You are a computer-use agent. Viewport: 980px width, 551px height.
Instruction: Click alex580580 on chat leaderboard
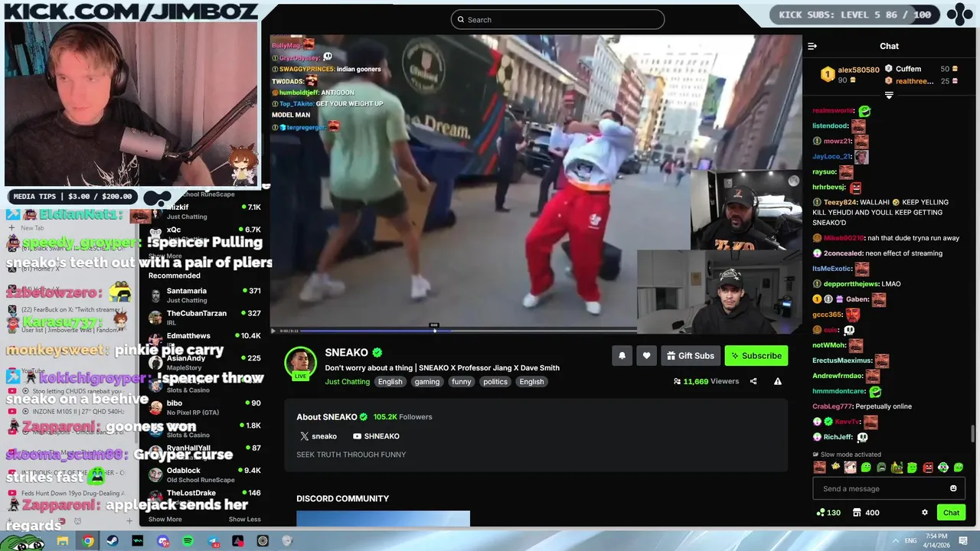coord(858,70)
